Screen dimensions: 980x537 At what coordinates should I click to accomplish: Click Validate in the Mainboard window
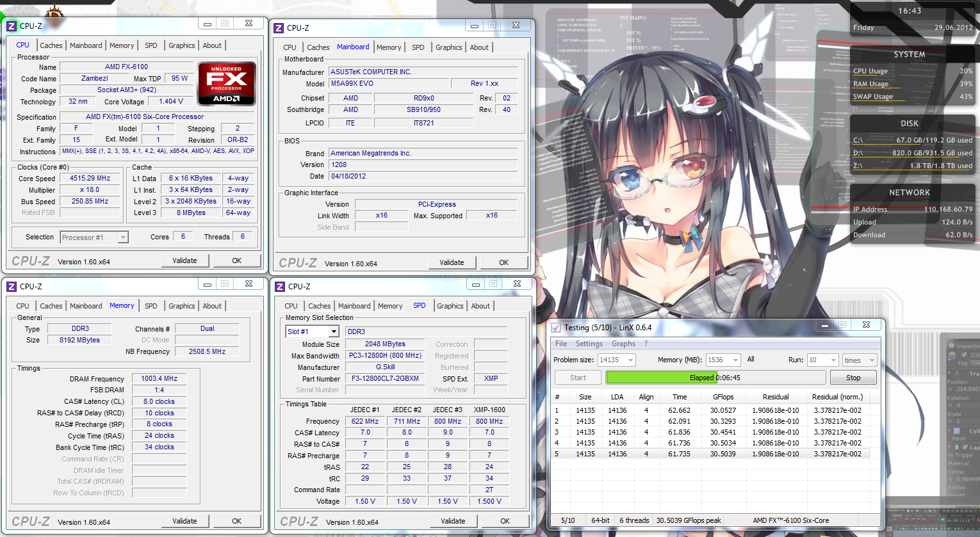tap(452, 262)
